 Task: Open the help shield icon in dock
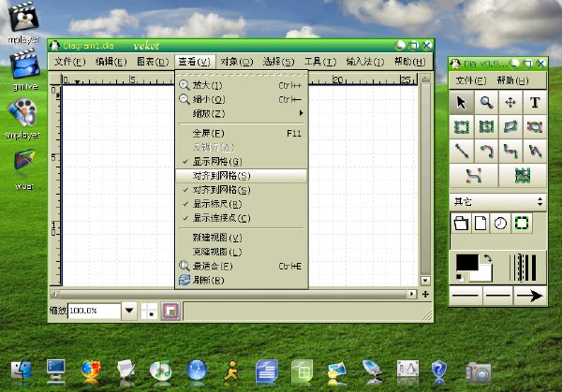(x=439, y=370)
